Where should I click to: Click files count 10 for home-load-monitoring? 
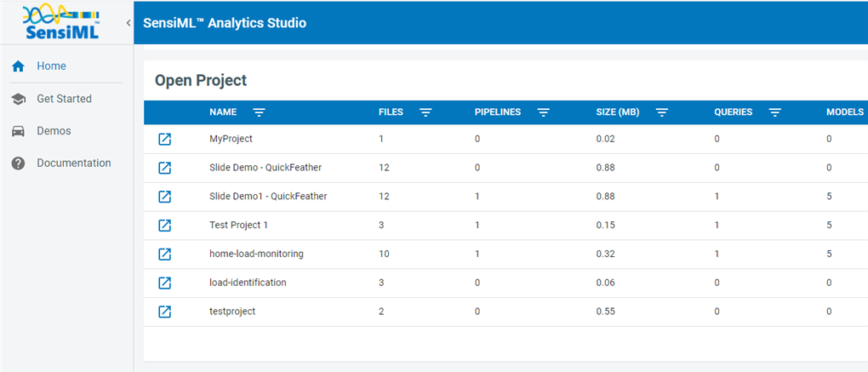click(384, 254)
